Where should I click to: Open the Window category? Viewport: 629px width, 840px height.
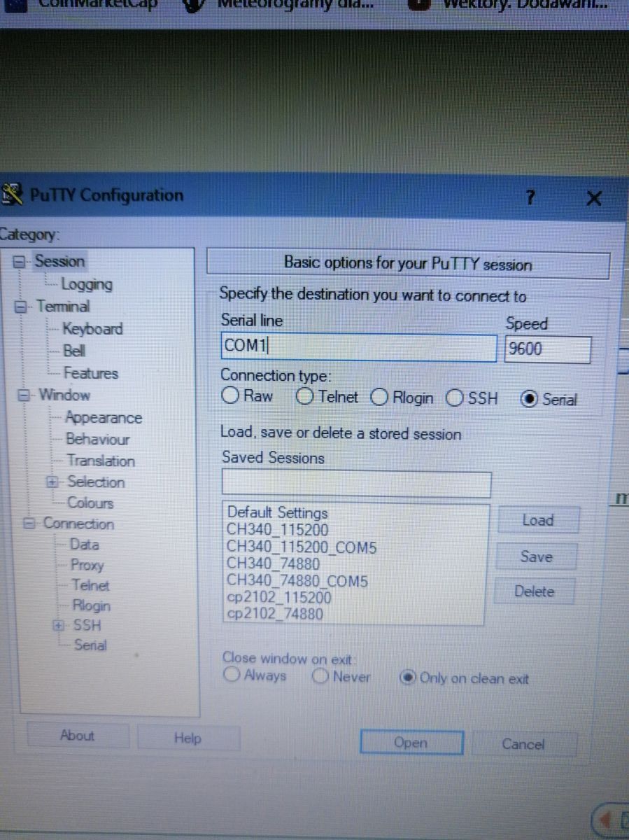[64, 395]
